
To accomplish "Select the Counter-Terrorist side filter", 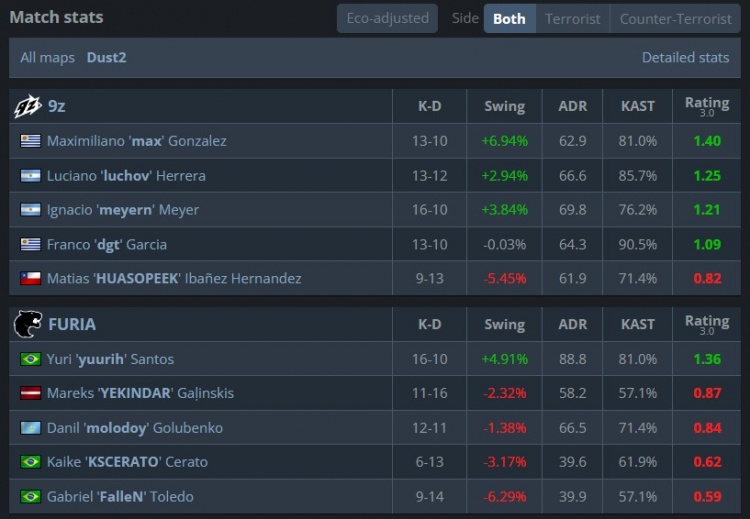I will tap(675, 19).
